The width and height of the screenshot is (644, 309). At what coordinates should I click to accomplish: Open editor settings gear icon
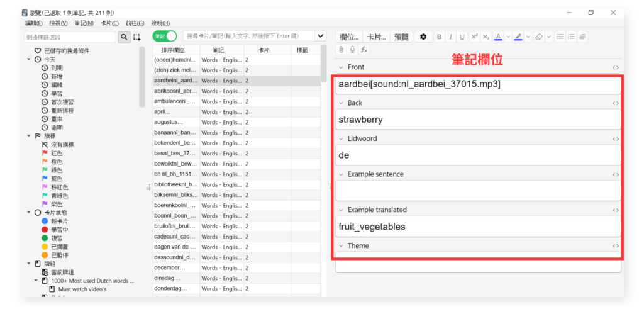[423, 37]
